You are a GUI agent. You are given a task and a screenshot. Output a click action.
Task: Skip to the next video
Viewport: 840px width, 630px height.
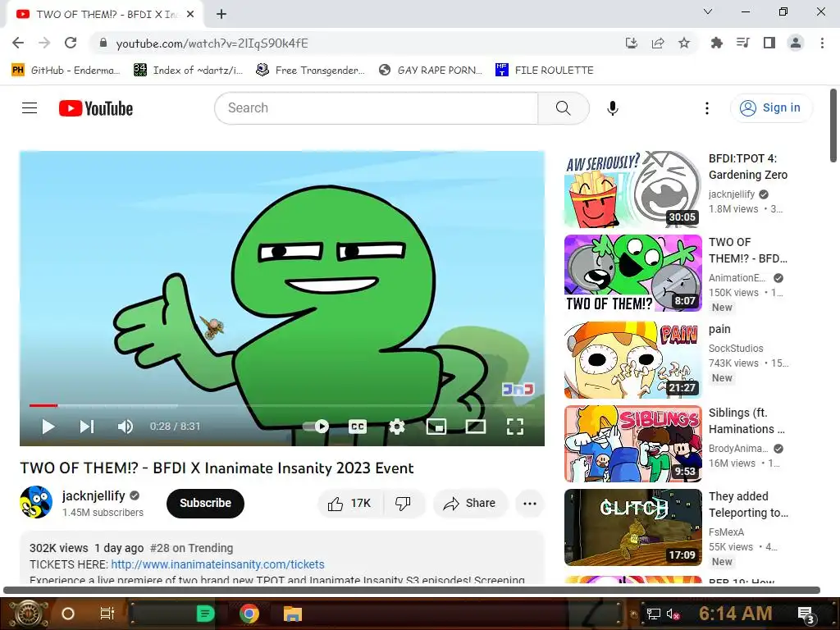coord(87,427)
